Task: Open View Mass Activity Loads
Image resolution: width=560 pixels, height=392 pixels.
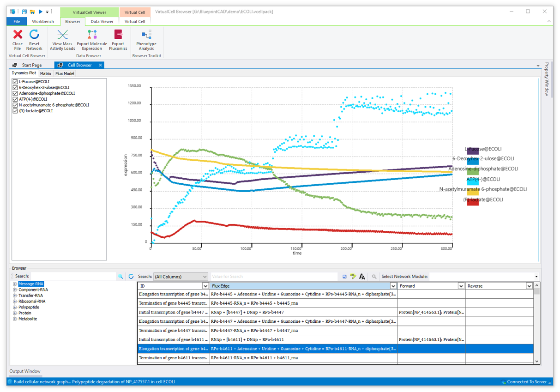Action: [x=62, y=35]
